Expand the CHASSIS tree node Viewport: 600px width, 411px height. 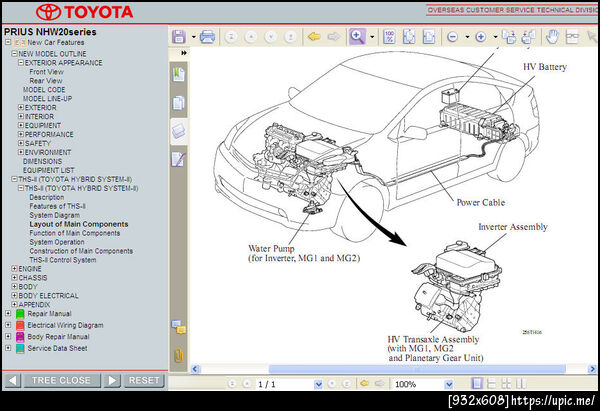click(x=14, y=278)
